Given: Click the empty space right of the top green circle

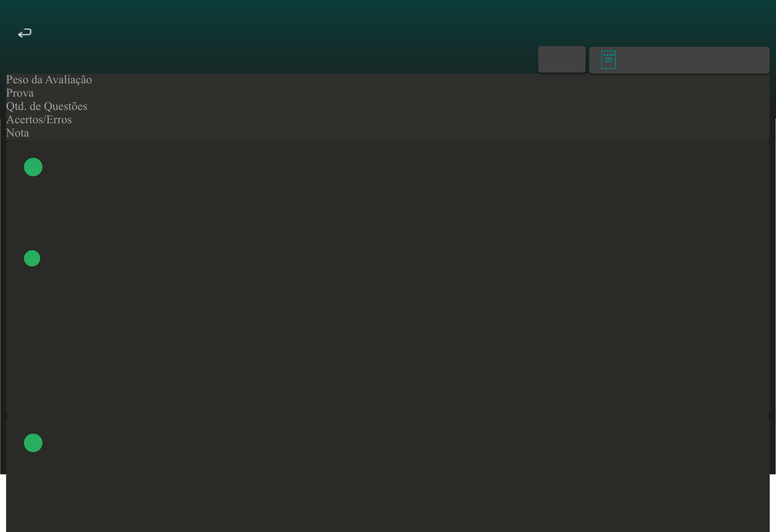Looking at the screenshot, I should tap(395, 167).
